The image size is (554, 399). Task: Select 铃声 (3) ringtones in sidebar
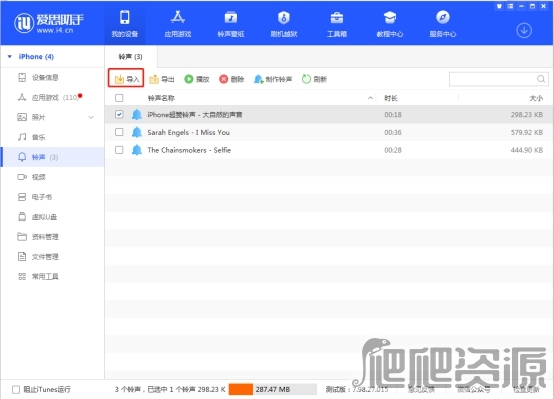53,157
